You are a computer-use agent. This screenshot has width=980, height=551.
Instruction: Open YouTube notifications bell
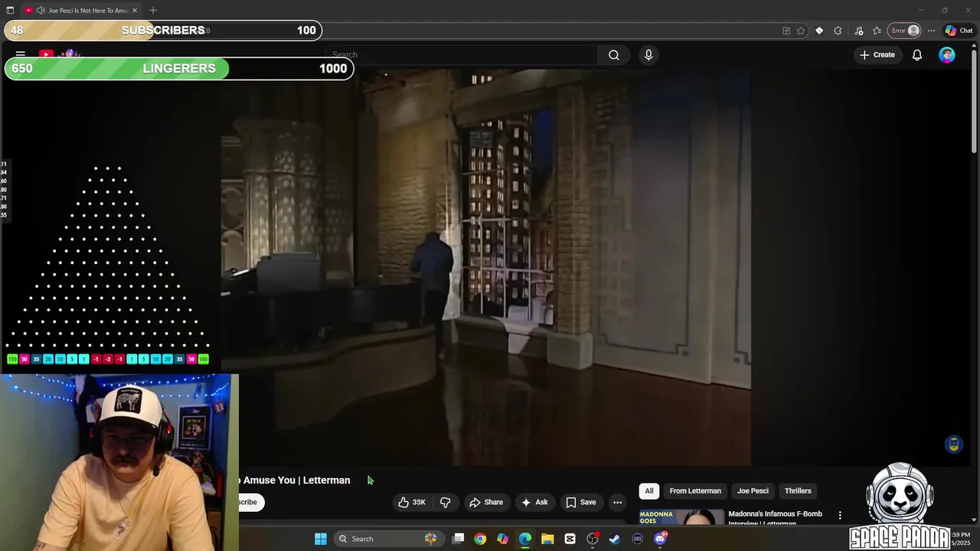[916, 54]
